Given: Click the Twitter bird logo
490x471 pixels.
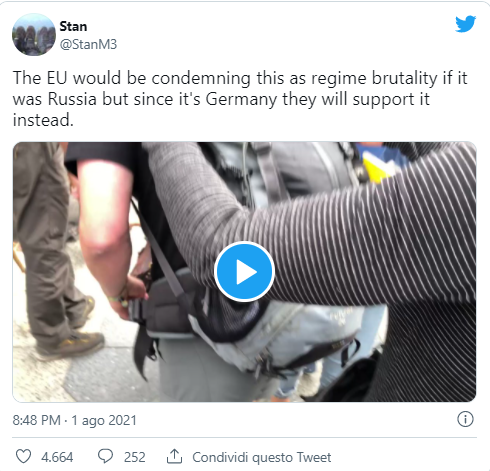Looking at the screenshot, I should pyautogui.click(x=465, y=24).
